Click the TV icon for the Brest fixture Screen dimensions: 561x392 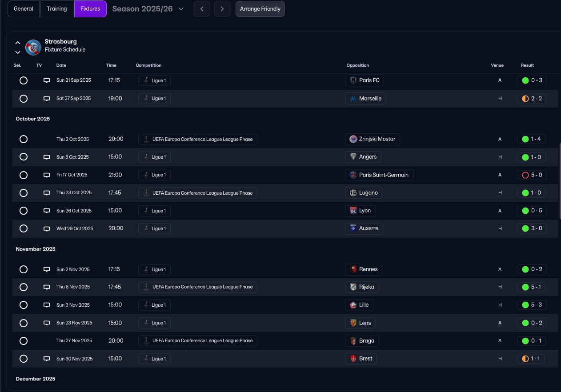pos(46,359)
